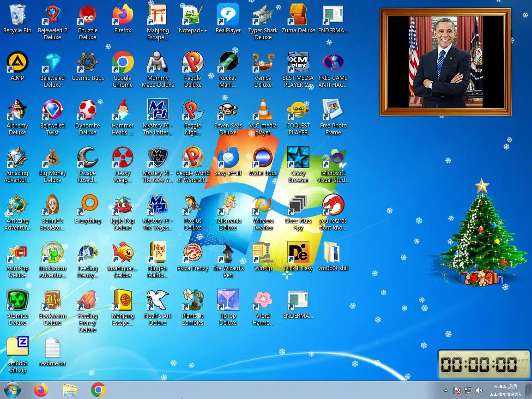This screenshot has height=399, width=532.
Task: Launch Firefox from the taskbar
Action: coord(41,390)
